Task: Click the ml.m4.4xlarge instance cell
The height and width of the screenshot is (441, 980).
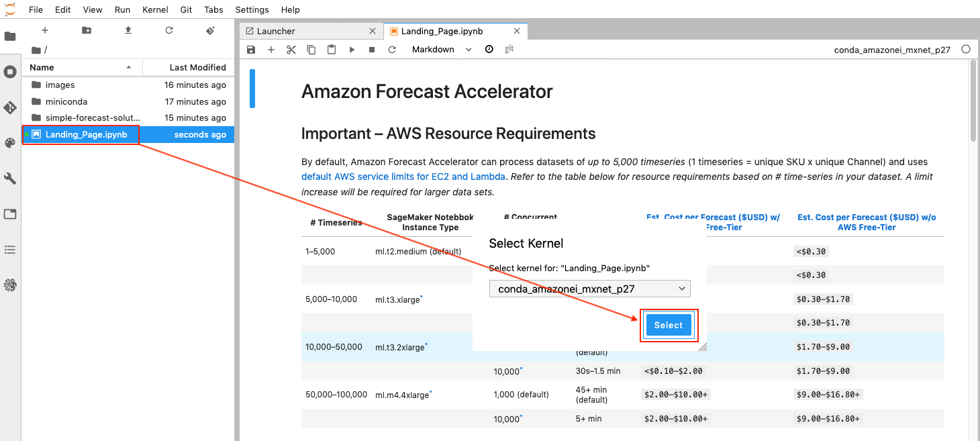Action: (403, 395)
